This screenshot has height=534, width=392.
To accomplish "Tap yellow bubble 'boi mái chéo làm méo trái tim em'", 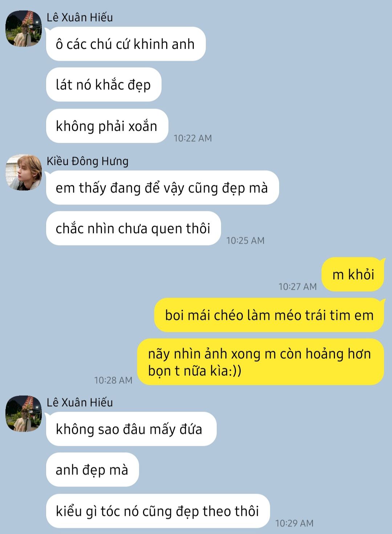I will pyautogui.click(x=269, y=315).
